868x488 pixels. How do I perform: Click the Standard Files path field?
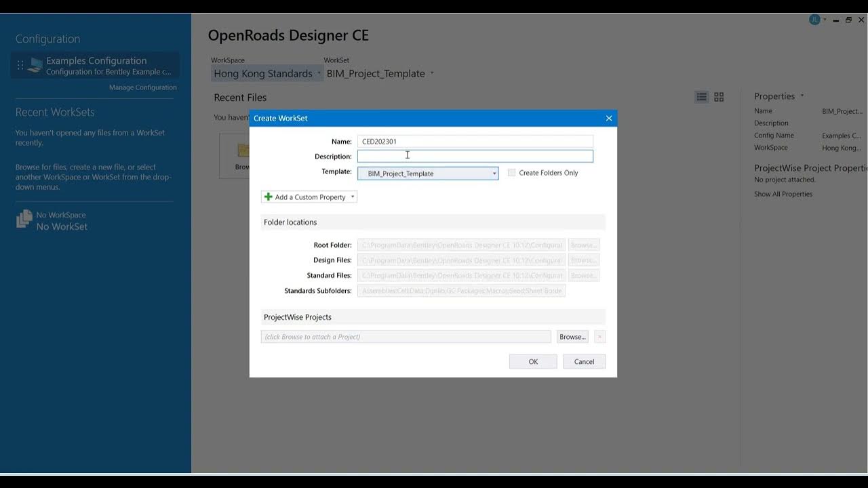(461, 275)
